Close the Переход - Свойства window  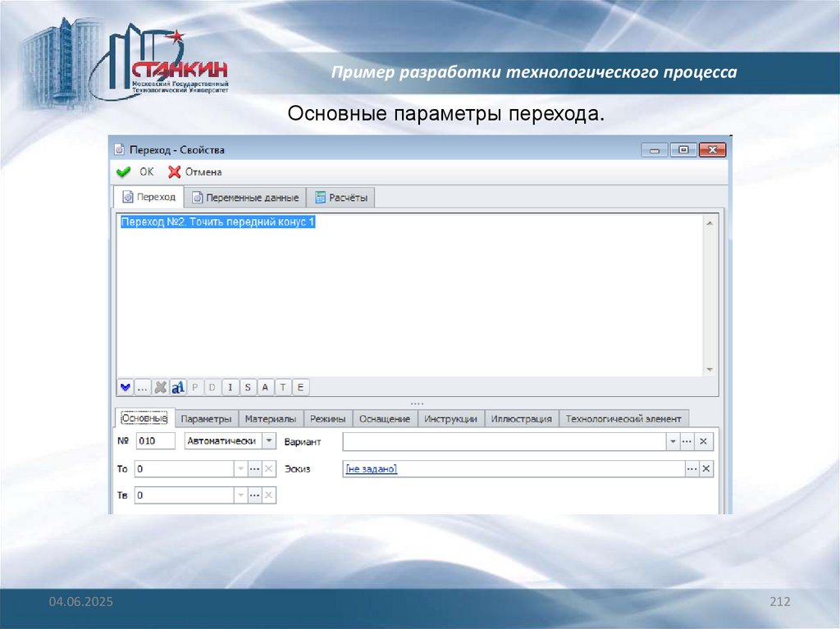point(713,149)
